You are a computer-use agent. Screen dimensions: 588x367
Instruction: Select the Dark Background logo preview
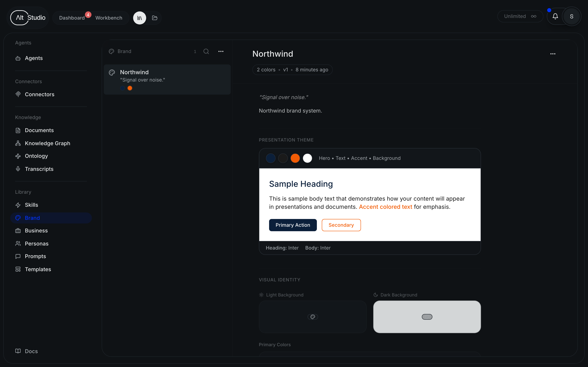(427, 317)
